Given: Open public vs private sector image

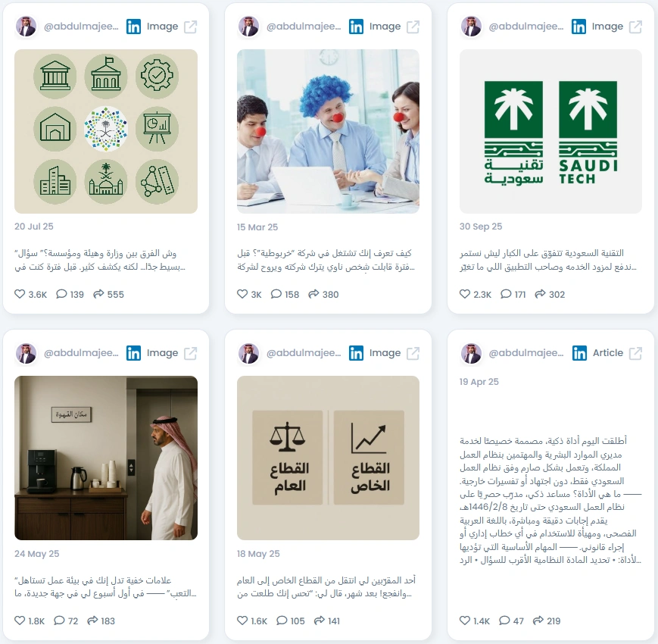Looking at the screenshot, I should click(x=328, y=458).
